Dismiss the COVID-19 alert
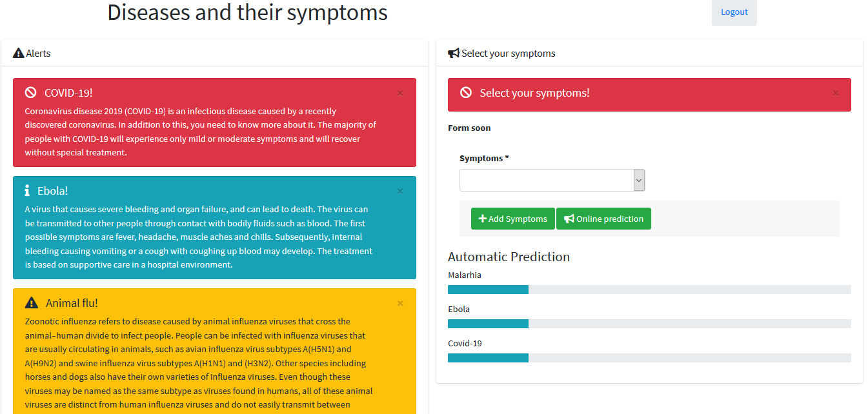This screenshot has height=414, width=868. click(x=400, y=94)
